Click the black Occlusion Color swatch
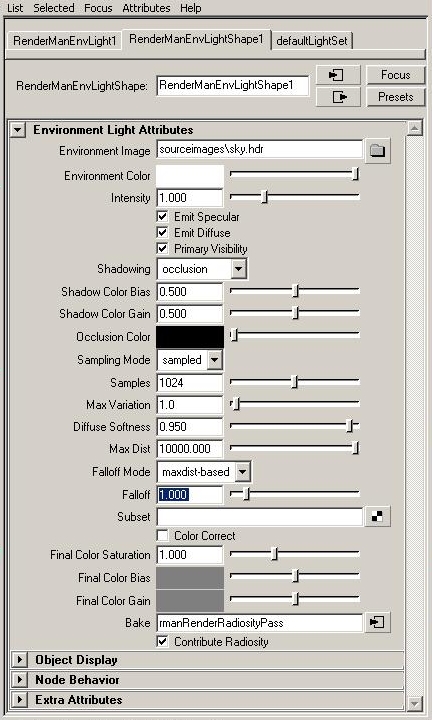This screenshot has width=432, height=720. [x=190, y=337]
